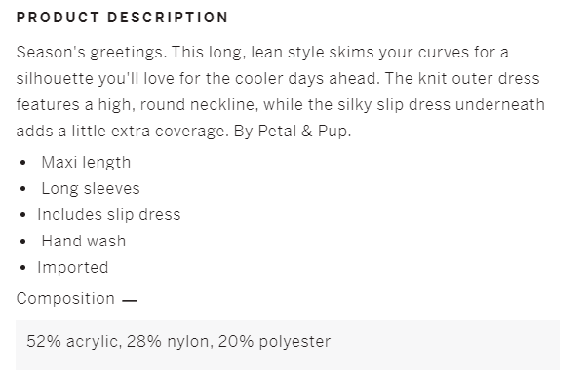Click the Hand wash bullet item

coord(83,242)
